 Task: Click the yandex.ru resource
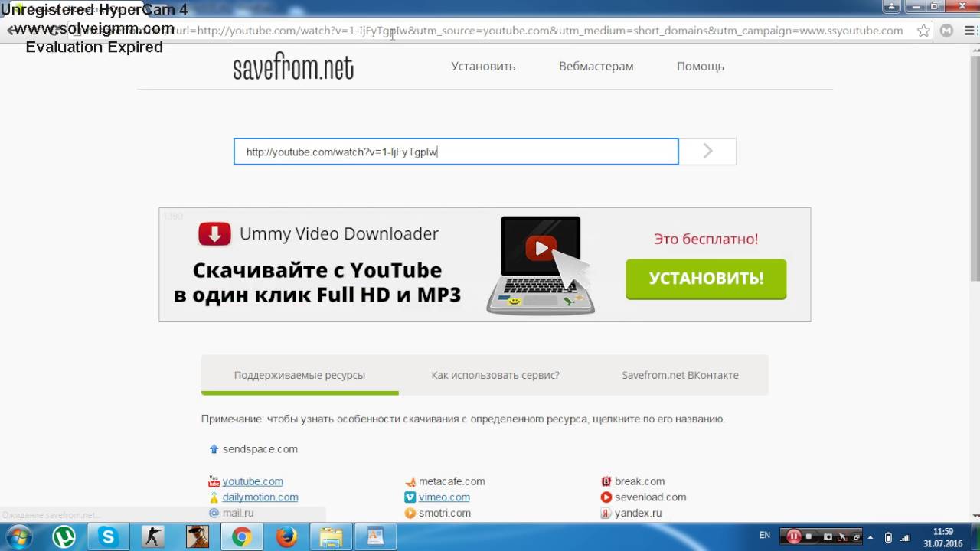[638, 514]
